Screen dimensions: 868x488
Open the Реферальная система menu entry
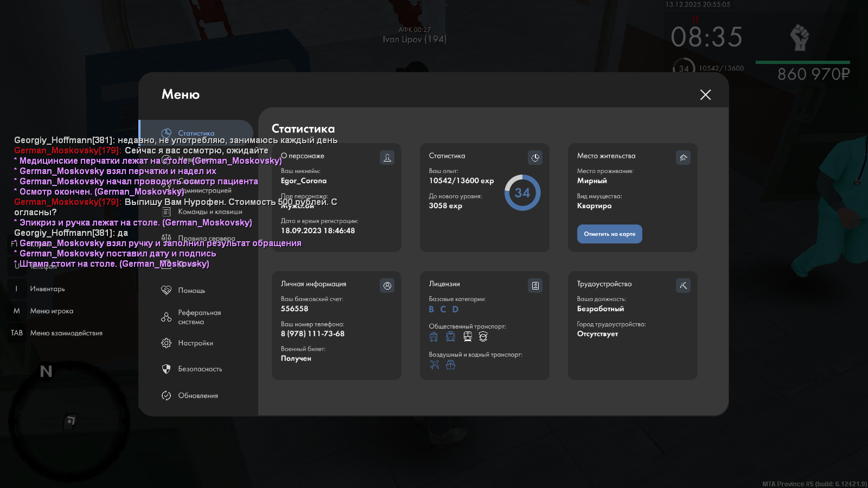pyautogui.click(x=199, y=317)
